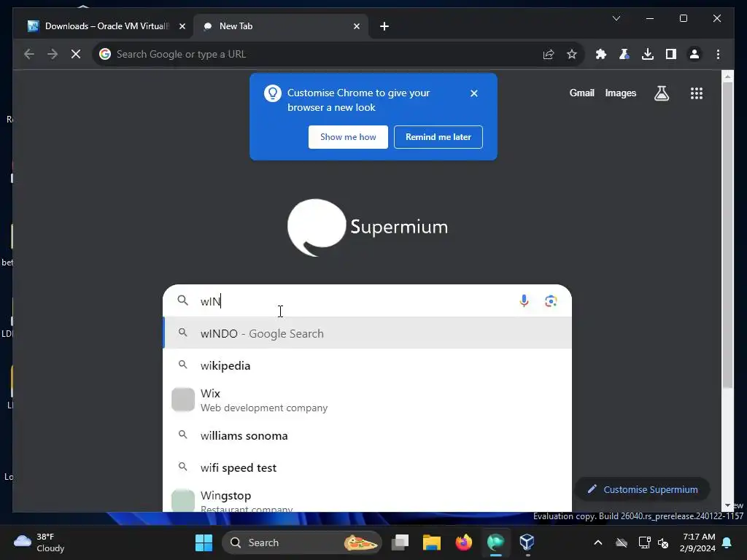
Task: Pick the wifi speed test suggestion
Action: click(368, 467)
